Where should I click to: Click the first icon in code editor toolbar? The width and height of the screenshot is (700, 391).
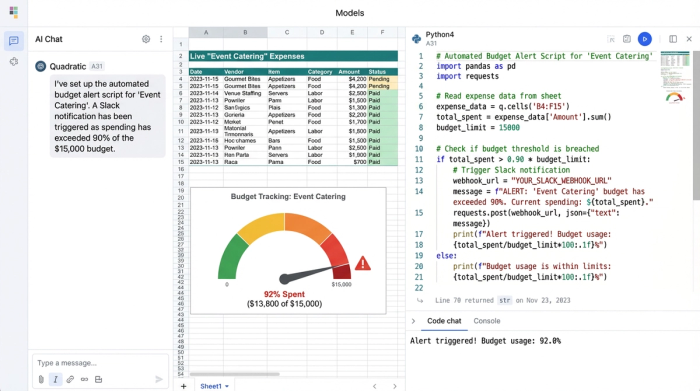click(612, 39)
